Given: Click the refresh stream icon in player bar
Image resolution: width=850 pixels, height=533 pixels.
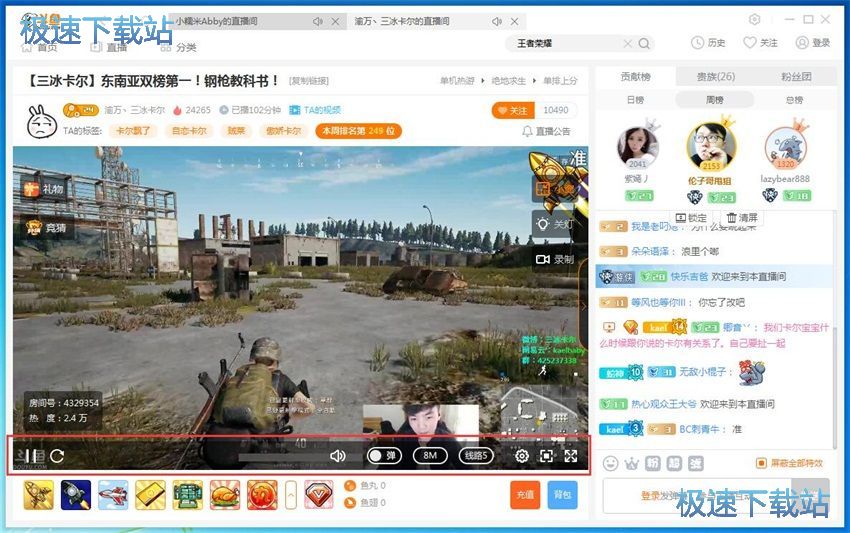Looking at the screenshot, I should [57, 456].
